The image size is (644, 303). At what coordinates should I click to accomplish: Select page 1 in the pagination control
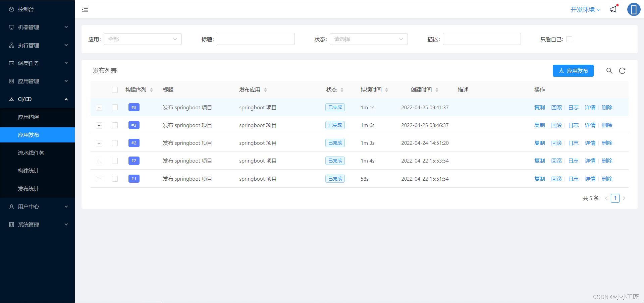[615, 198]
